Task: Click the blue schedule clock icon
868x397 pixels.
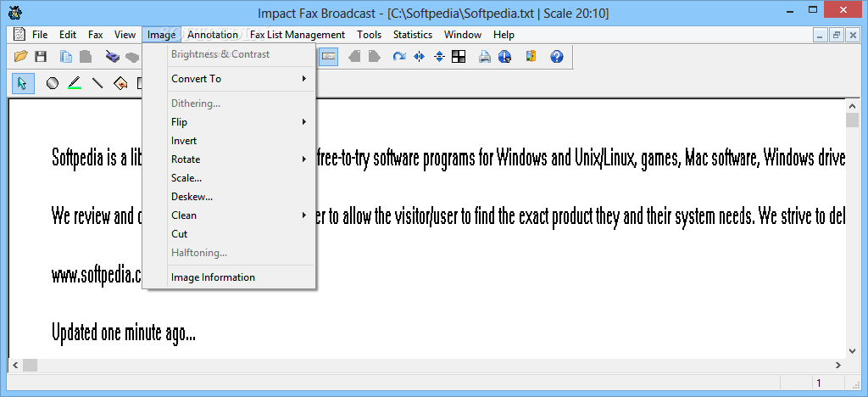Action: (505, 57)
